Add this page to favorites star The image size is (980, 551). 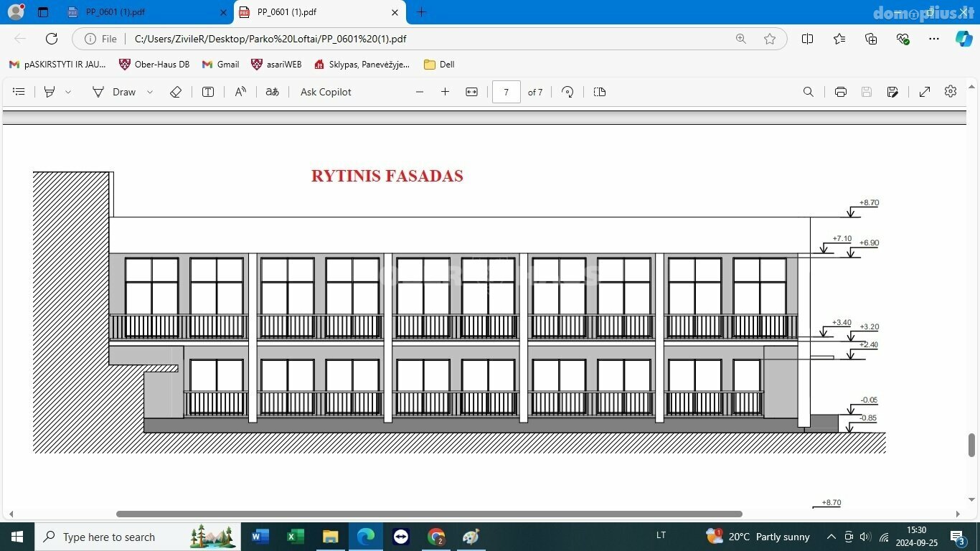pyautogui.click(x=770, y=39)
